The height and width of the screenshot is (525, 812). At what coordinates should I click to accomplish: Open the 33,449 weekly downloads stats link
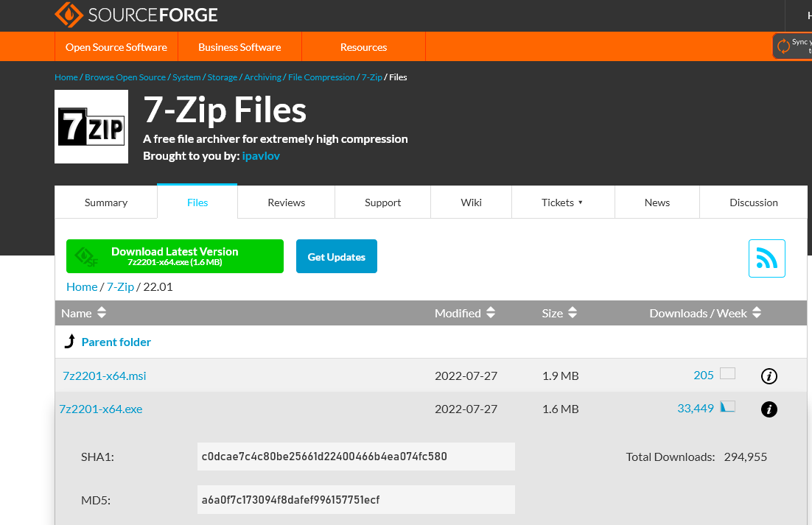696,408
